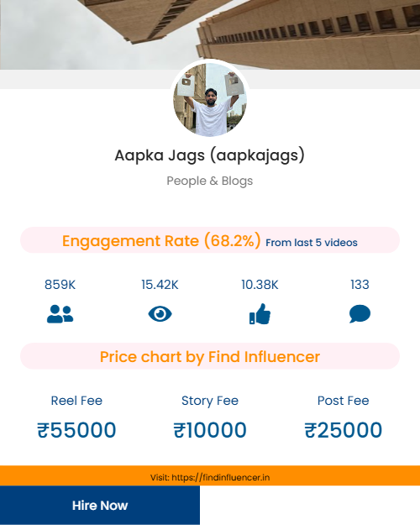Select the 15.42K views count

160,285
